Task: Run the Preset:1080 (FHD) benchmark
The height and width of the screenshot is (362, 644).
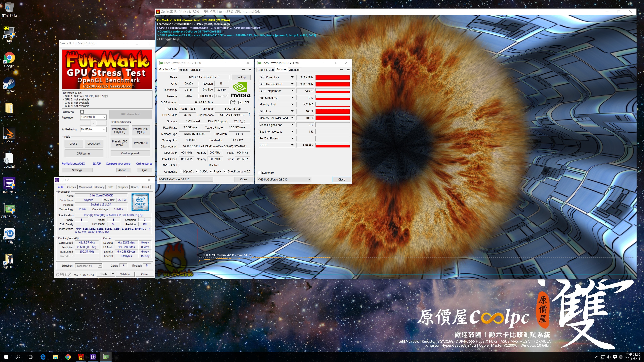Action: pos(120,143)
